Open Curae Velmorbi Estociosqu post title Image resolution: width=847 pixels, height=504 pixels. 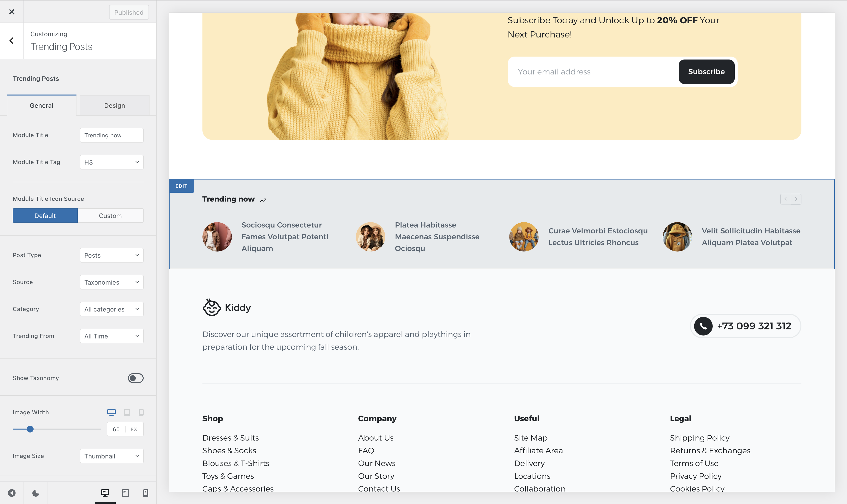[x=598, y=237]
